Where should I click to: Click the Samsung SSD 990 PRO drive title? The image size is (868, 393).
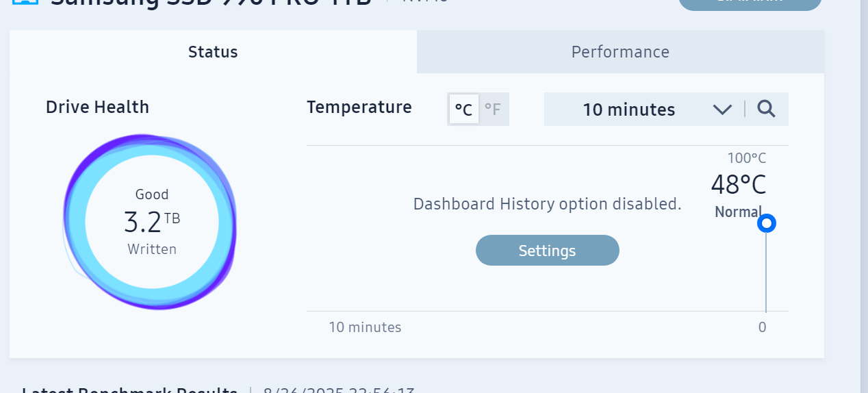(212, 3)
